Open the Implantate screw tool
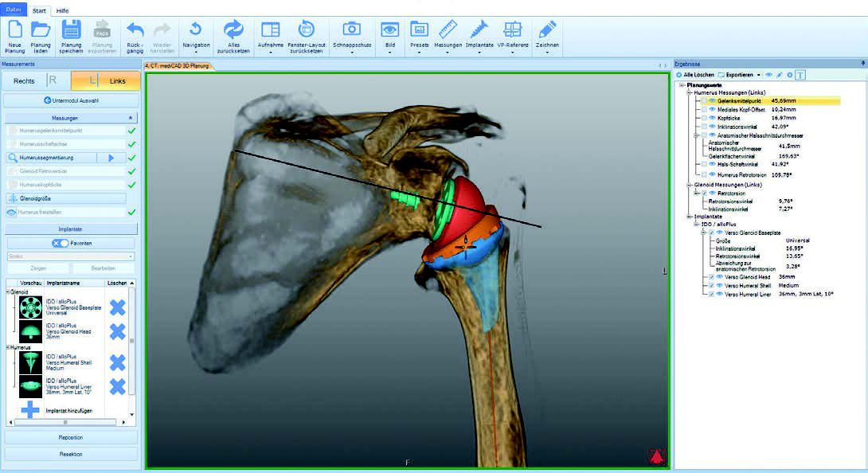 click(x=479, y=29)
